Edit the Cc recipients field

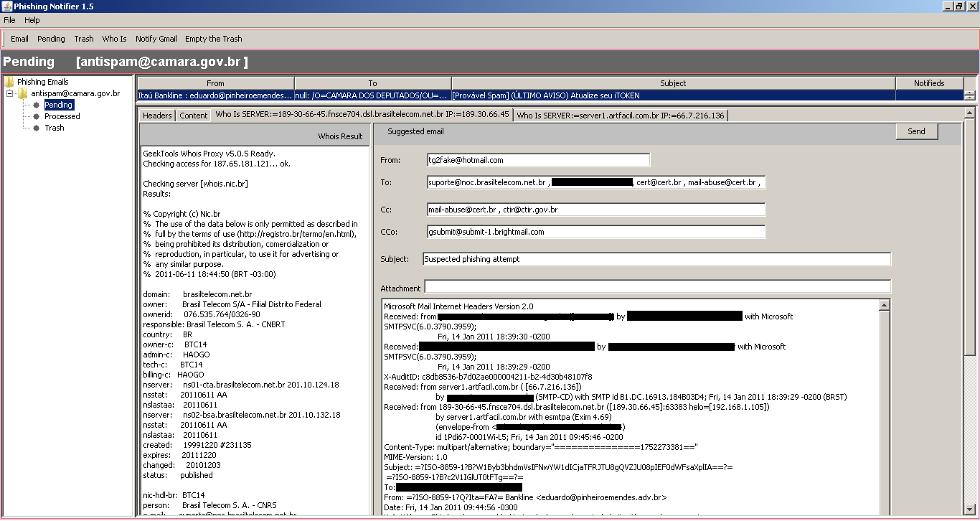[x=595, y=210]
